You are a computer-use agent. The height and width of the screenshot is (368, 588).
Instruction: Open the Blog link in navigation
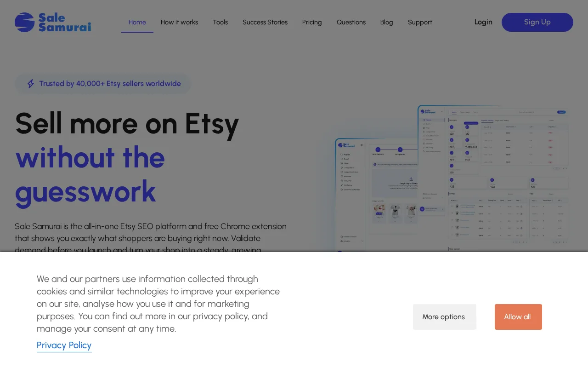(x=387, y=22)
